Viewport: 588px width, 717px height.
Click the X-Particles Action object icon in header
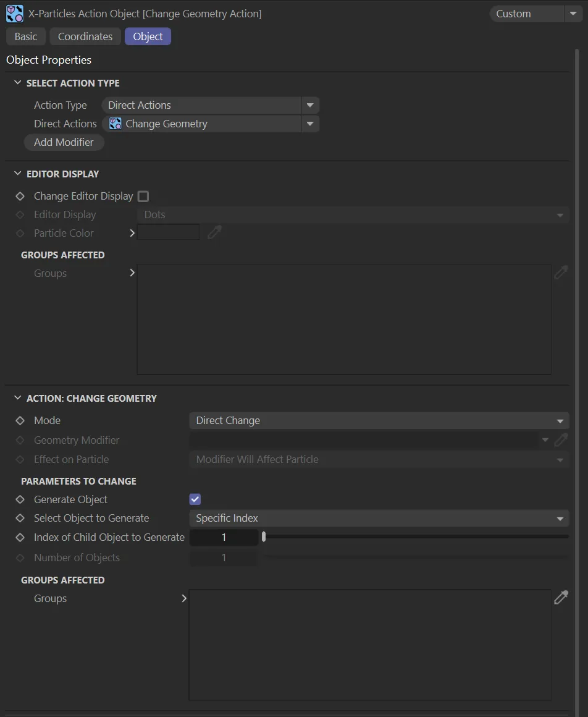coord(15,14)
